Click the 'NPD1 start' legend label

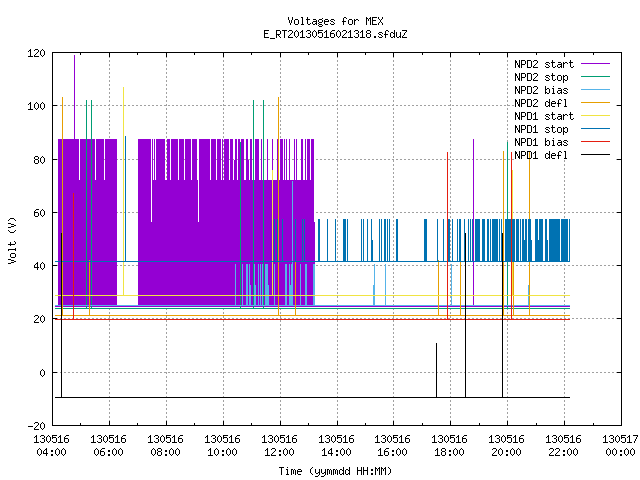click(544, 116)
